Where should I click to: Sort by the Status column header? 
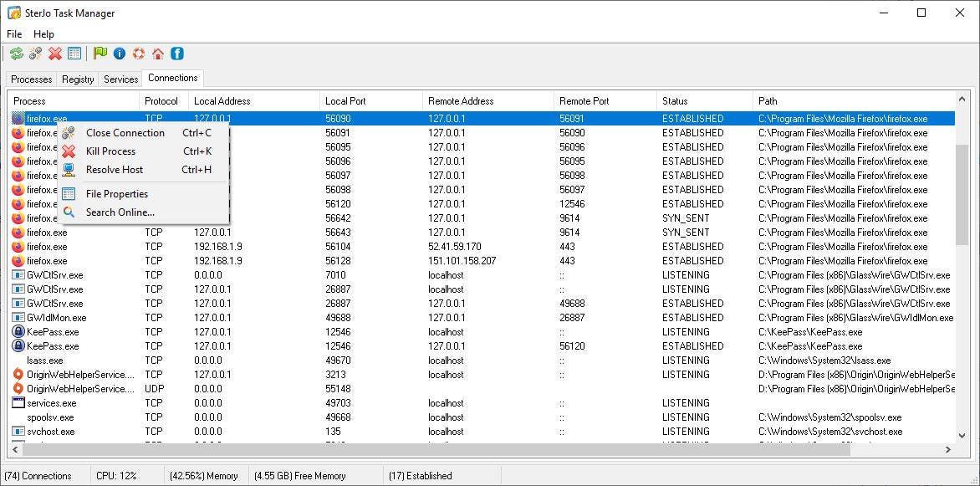pyautogui.click(x=705, y=100)
